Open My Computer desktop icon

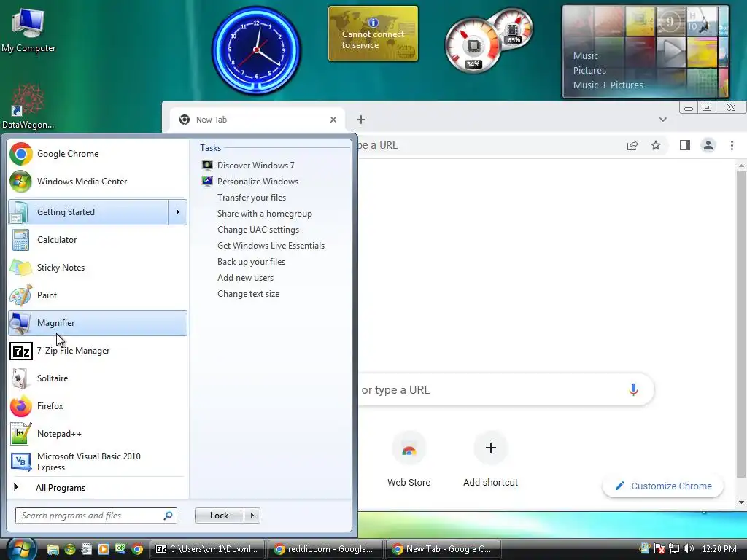coord(28,30)
